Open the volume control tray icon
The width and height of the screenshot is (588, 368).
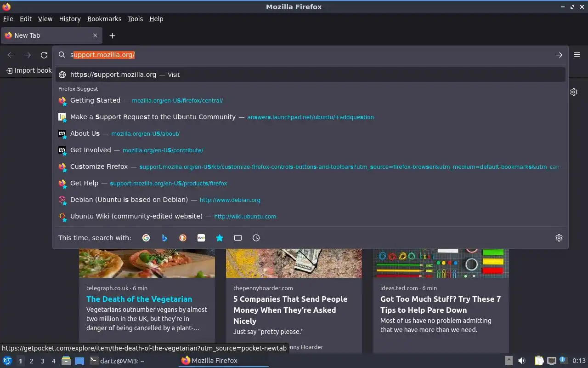[522, 361]
